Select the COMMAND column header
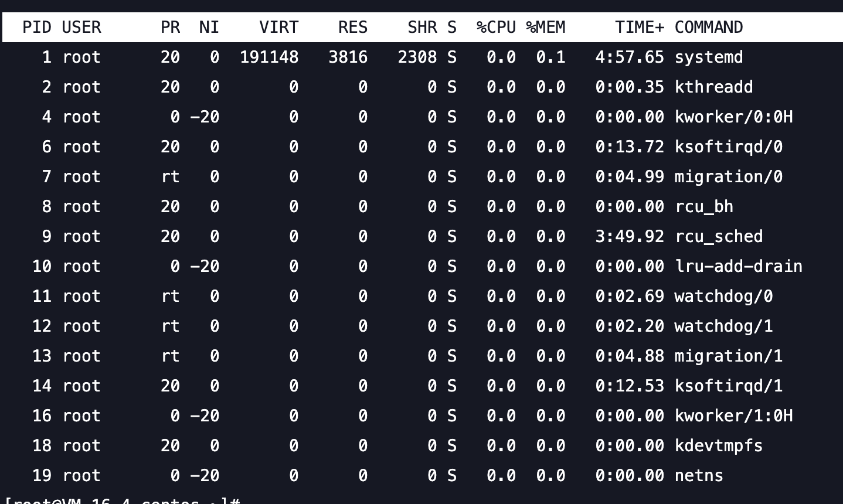The height and width of the screenshot is (504, 843). click(x=708, y=28)
